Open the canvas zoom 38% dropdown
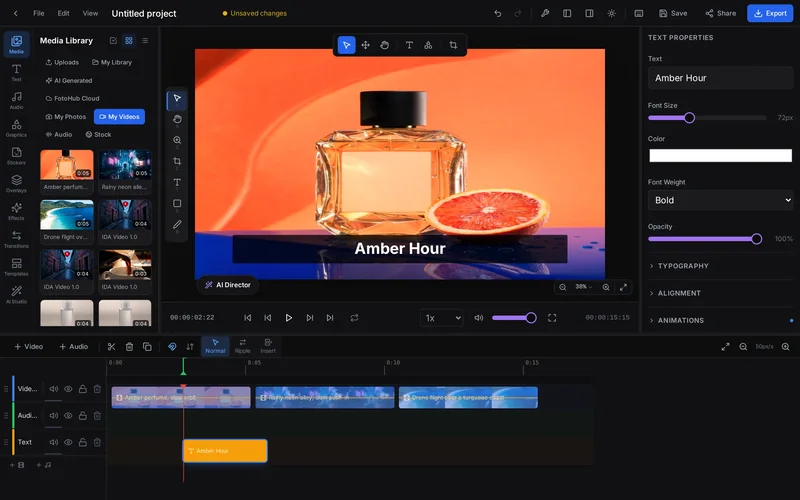This screenshot has width=800, height=500. 584,287
